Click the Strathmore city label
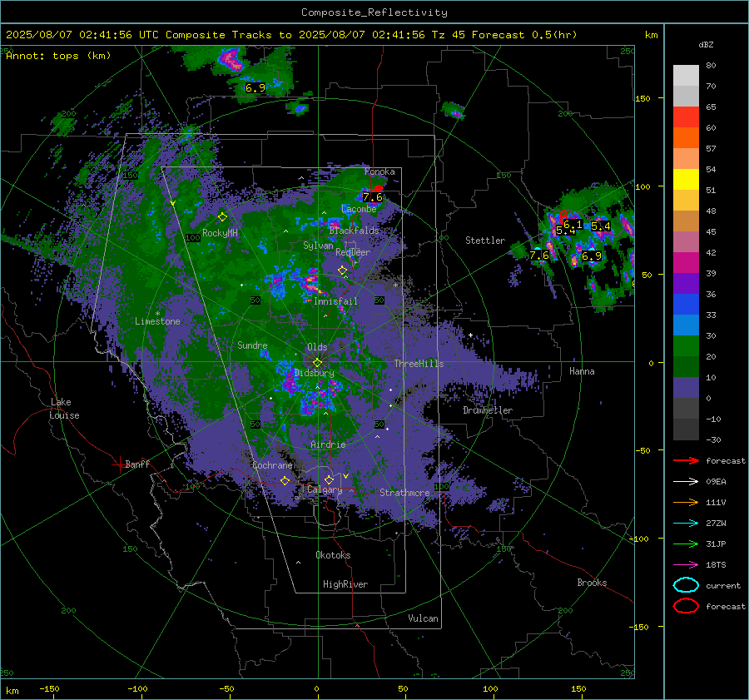This screenshot has width=749, height=700. pyautogui.click(x=404, y=493)
